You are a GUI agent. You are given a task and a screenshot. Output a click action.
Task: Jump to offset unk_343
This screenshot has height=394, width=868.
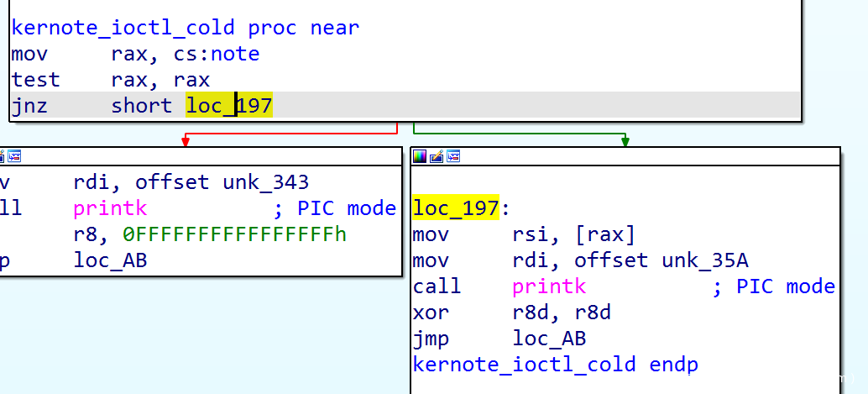tap(264, 182)
